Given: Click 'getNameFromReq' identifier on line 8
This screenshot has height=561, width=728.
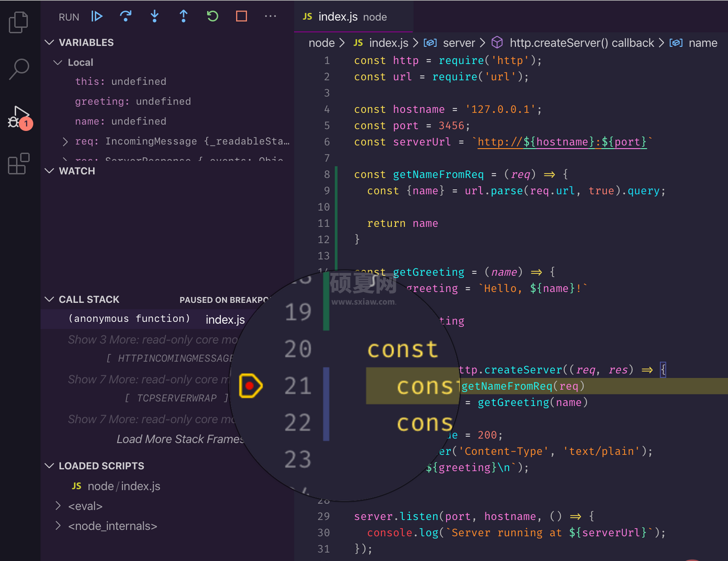Looking at the screenshot, I should click(x=438, y=175).
